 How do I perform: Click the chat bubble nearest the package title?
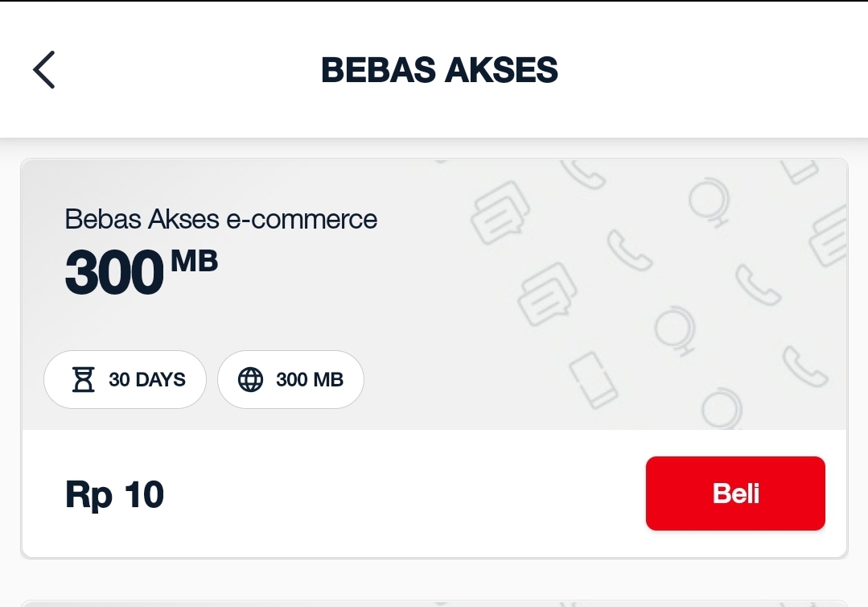[x=500, y=212]
